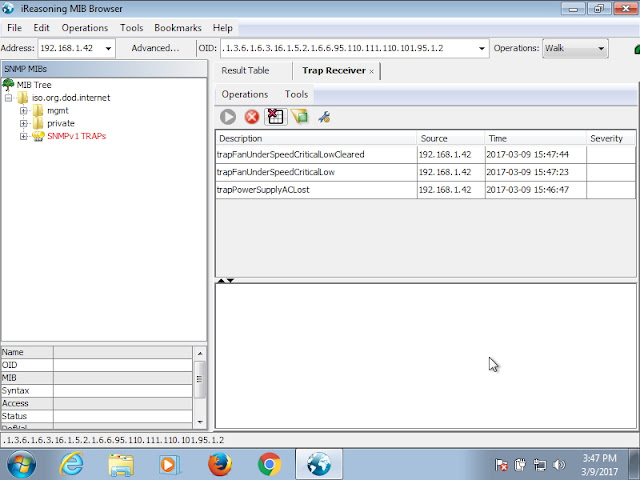Screen dimensions: 640x480
Task: Clear the trap table with grid icon
Action: click(276, 117)
